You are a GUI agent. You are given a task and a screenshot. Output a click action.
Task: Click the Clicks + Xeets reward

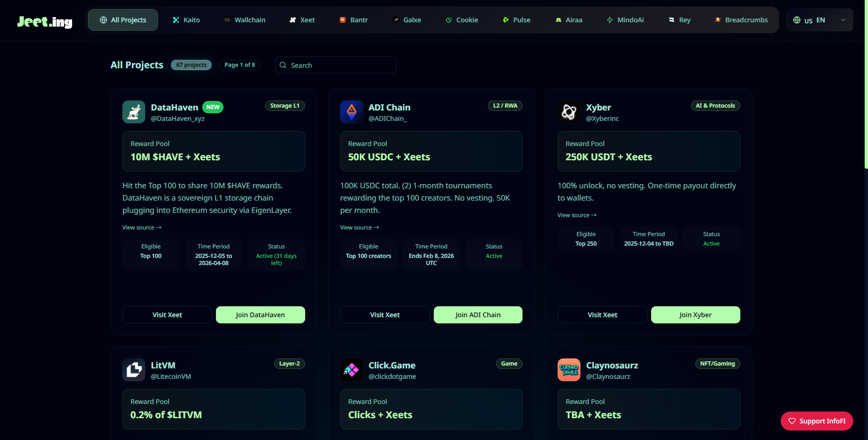coord(380,415)
